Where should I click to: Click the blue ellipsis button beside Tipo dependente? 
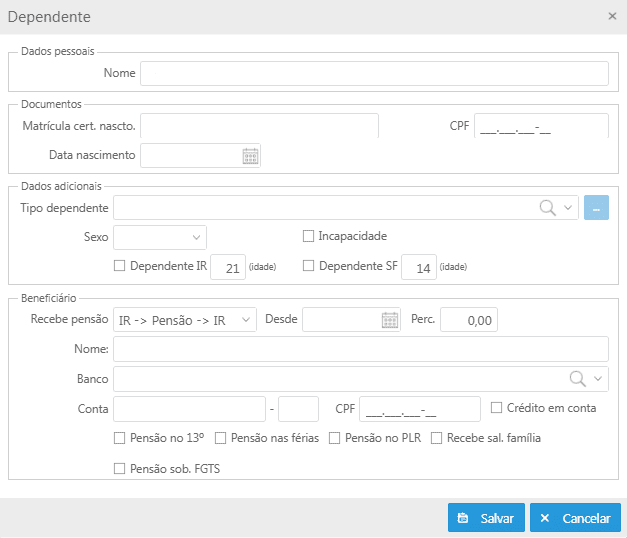(x=596, y=208)
